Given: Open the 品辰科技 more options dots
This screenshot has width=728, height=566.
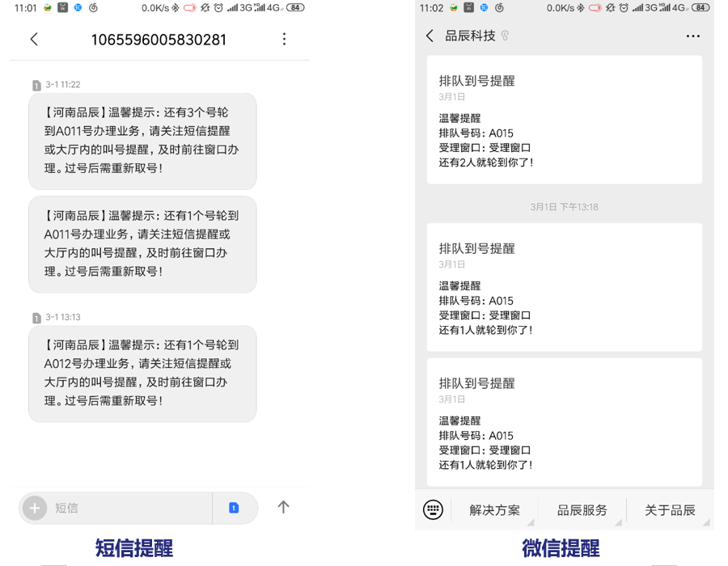Looking at the screenshot, I should 692,36.
